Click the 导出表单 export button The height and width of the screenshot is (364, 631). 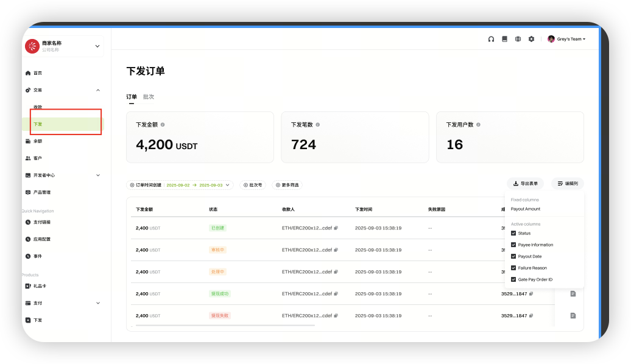click(x=525, y=183)
